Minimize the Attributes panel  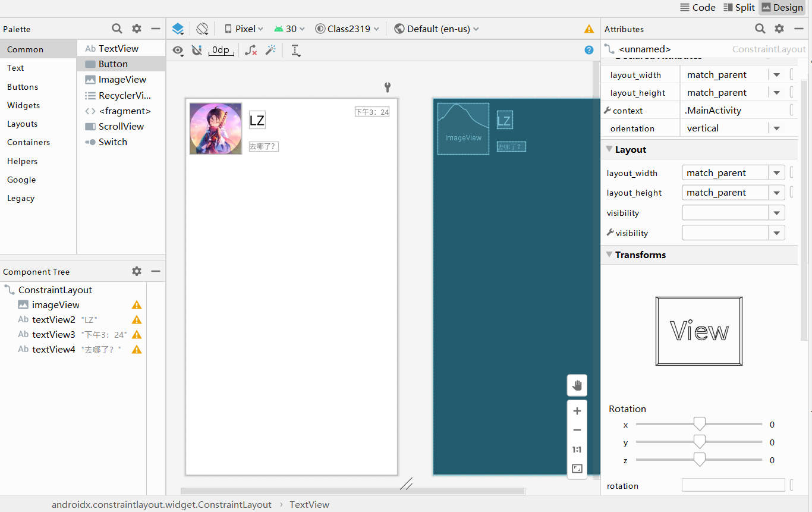[798, 29]
